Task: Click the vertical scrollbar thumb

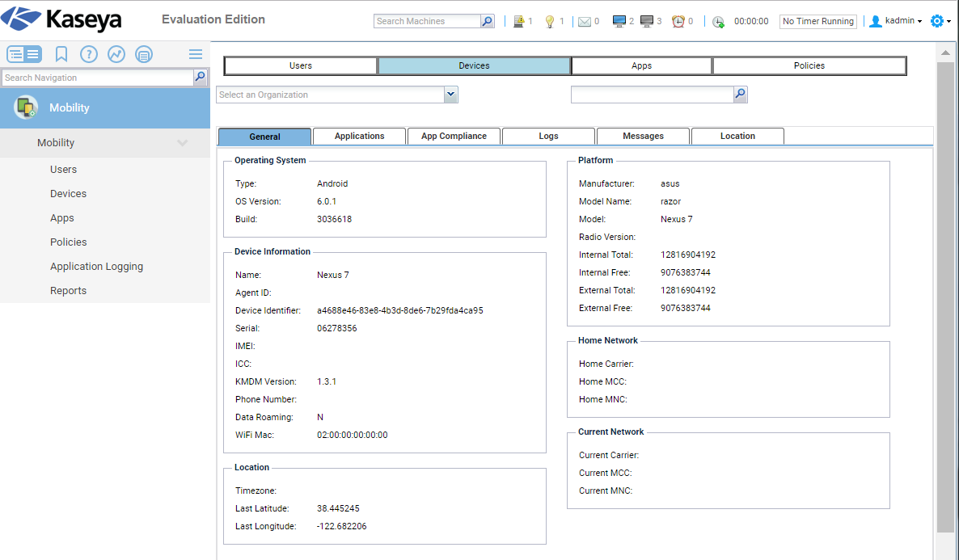Action: coord(945,297)
